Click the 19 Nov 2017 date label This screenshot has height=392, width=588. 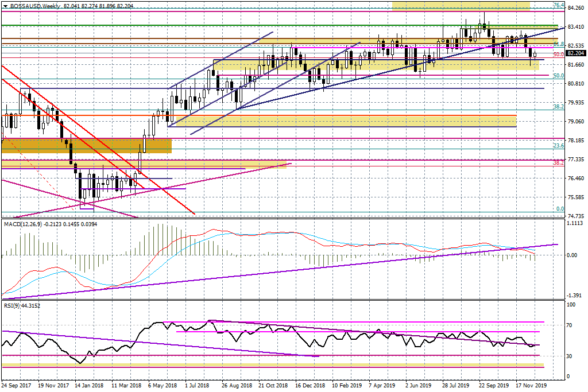pyautogui.click(x=53, y=386)
